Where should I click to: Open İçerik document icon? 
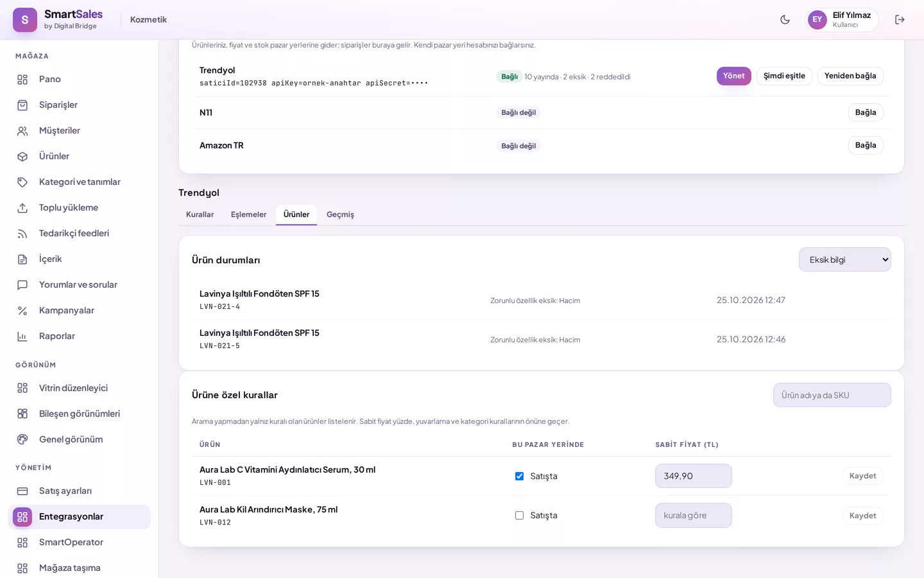tap(22, 259)
